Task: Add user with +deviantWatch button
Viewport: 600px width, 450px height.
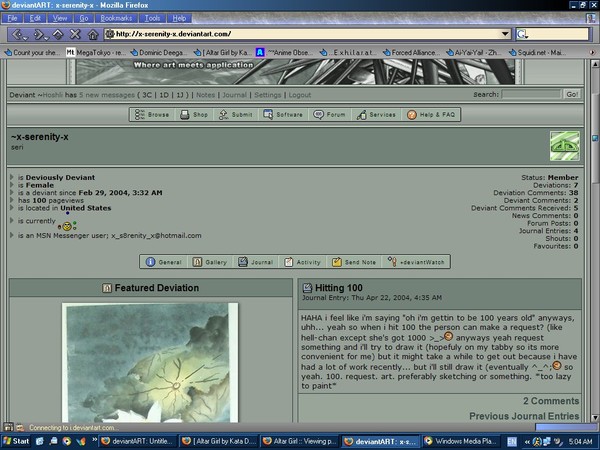Action: [x=416, y=262]
